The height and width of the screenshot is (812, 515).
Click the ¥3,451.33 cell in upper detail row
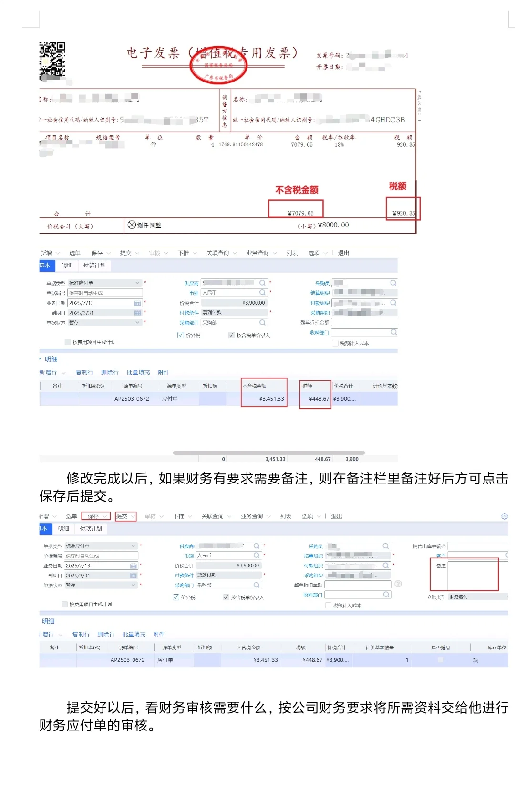[x=264, y=399]
